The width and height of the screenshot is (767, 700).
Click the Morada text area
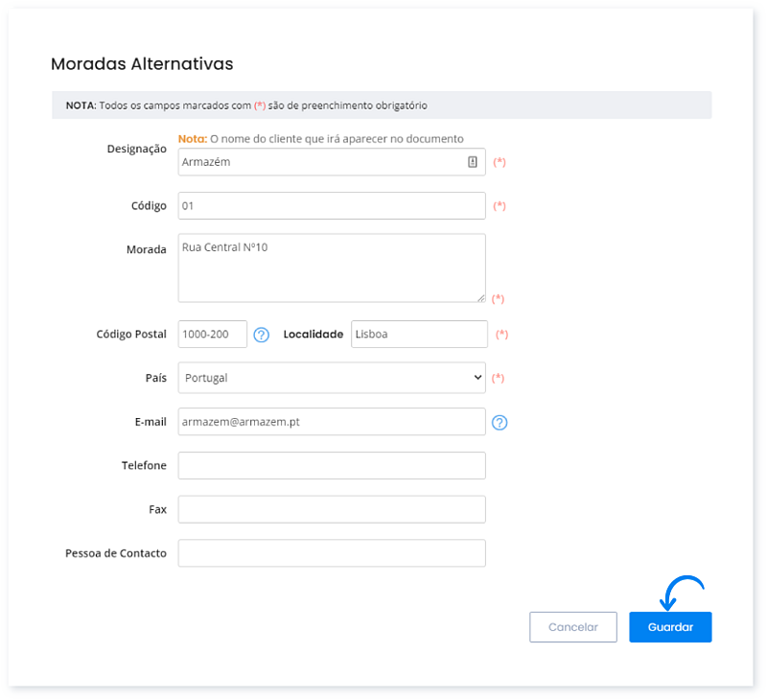(x=332, y=268)
